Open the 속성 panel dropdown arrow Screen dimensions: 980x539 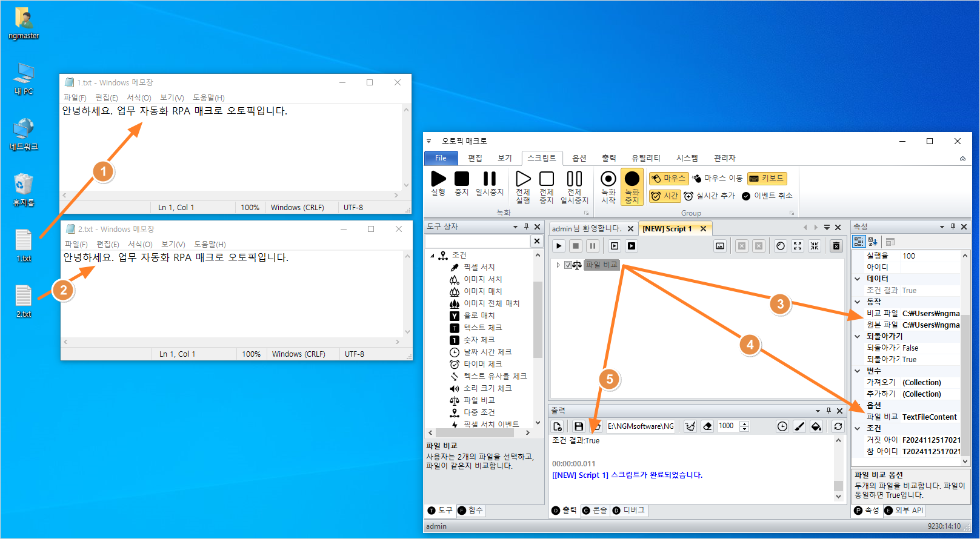pyautogui.click(x=942, y=227)
